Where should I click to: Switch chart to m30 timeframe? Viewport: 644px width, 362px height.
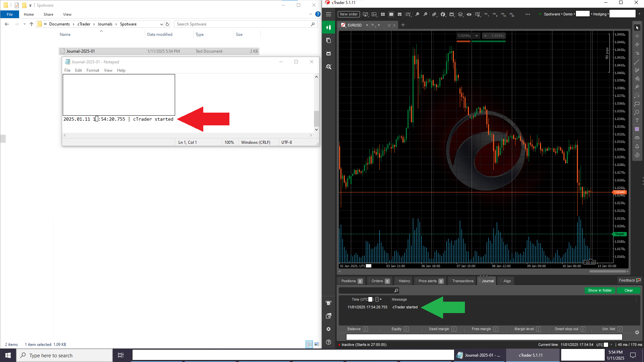point(512,14)
